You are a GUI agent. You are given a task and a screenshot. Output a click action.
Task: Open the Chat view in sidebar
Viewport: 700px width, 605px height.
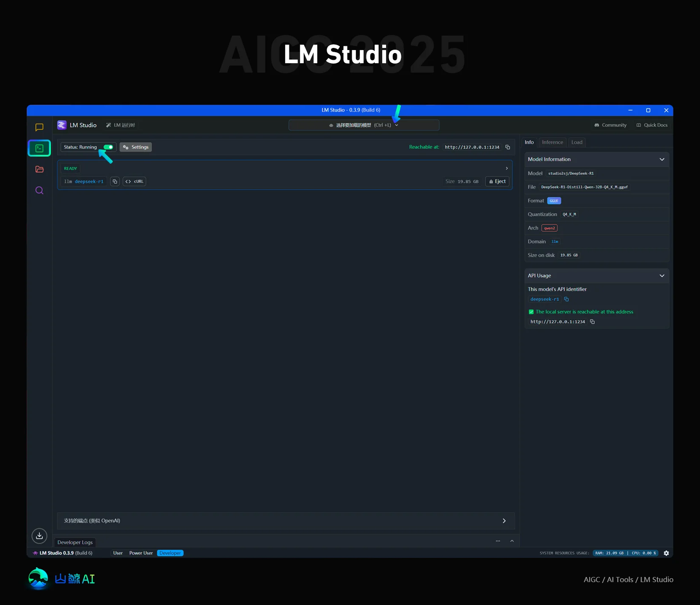coord(39,127)
